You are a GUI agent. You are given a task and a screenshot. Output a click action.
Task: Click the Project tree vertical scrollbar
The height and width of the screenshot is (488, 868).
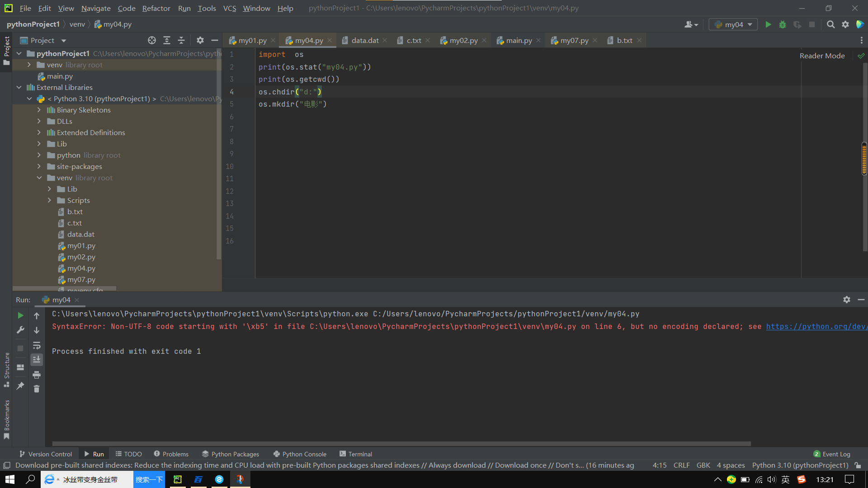219,154
